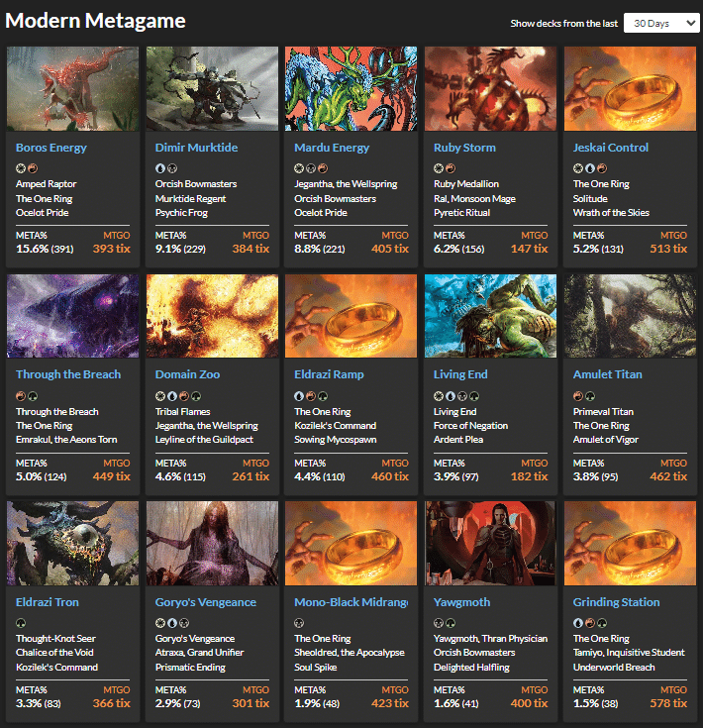Open the Mardu Energy deck link
The image size is (703, 728).
[x=332, y=148]
